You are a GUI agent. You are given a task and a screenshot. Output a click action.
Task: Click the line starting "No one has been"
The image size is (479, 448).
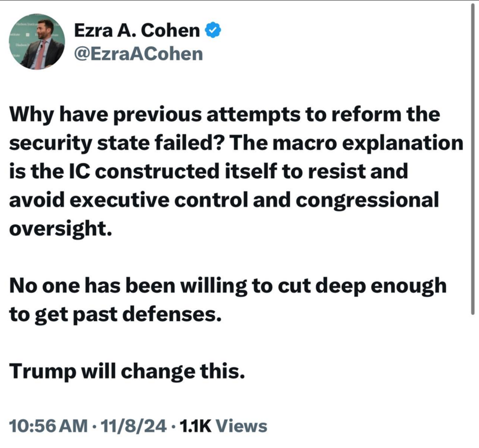point(228,285)
